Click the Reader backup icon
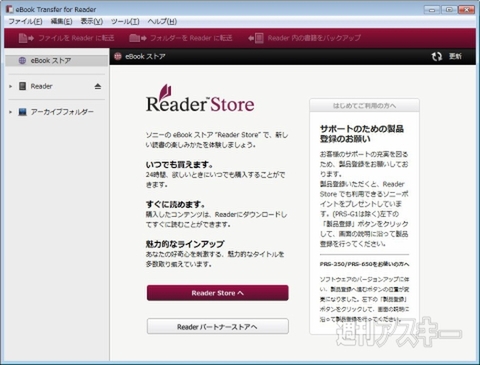480x365 pixels. 256,38
